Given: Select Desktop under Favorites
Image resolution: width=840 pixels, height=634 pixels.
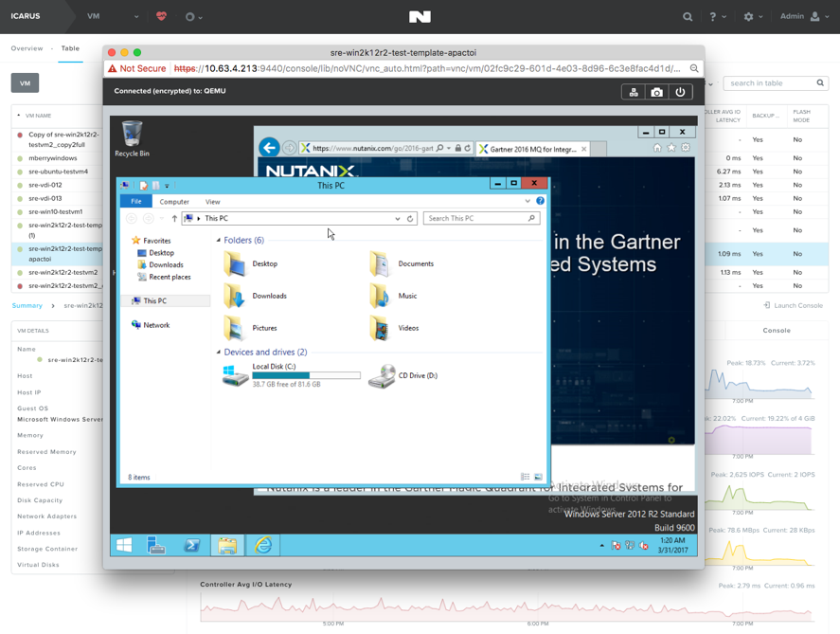Looking at the screenshot, I should pyautogui.click(x=155, y=253).
